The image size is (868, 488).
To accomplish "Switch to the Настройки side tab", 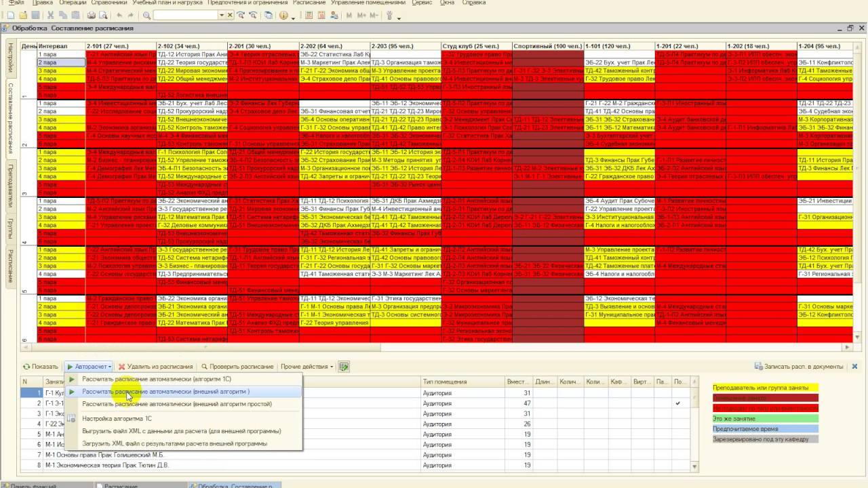I will pos(10,60).
